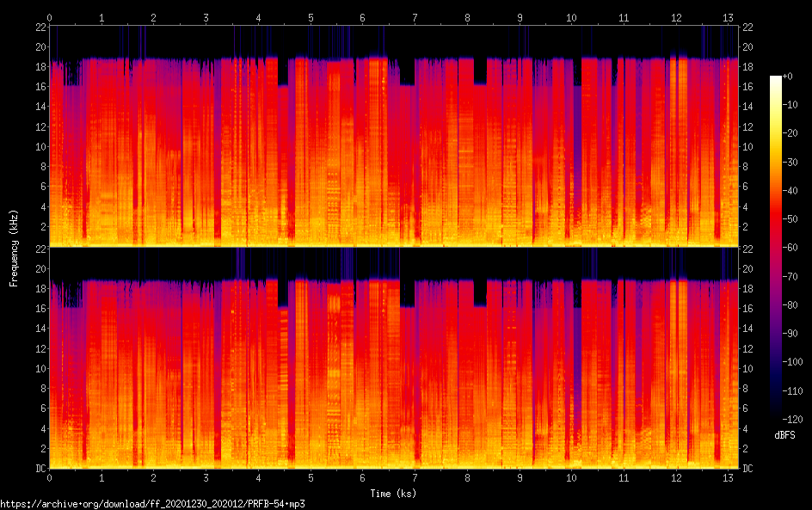Click the "6" kHz label left of the lower plot

[43, 409]
